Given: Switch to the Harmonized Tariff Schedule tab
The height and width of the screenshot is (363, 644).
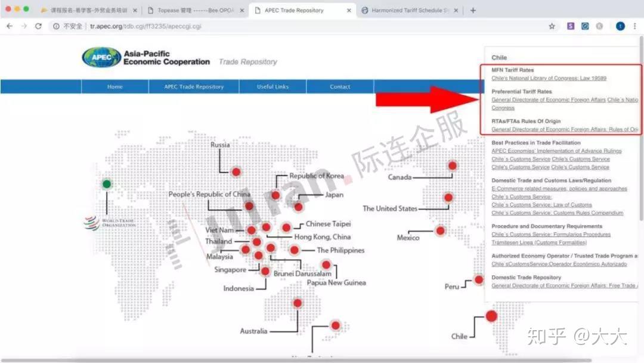Looking at the screenshot, I should (x=410, y=10).
